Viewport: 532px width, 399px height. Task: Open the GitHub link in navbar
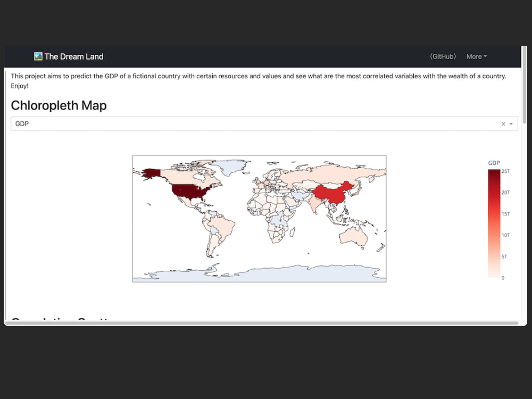pos(443,57)
